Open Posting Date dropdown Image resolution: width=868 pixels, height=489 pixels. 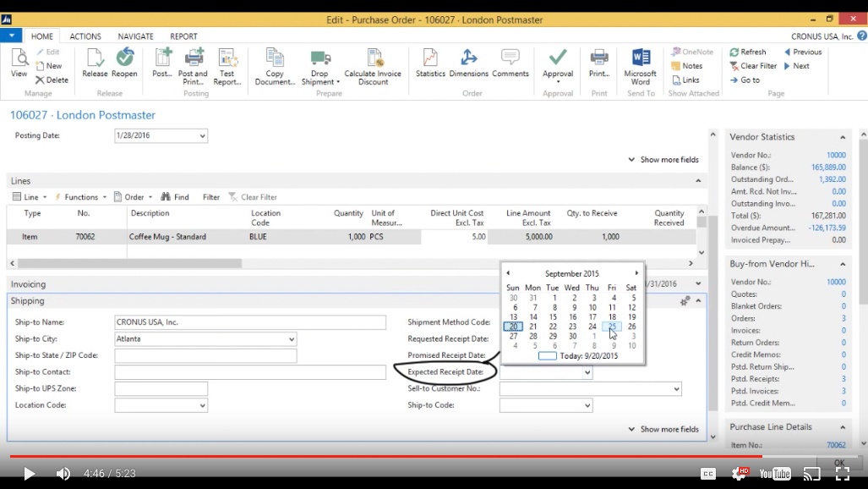[202, 136]
